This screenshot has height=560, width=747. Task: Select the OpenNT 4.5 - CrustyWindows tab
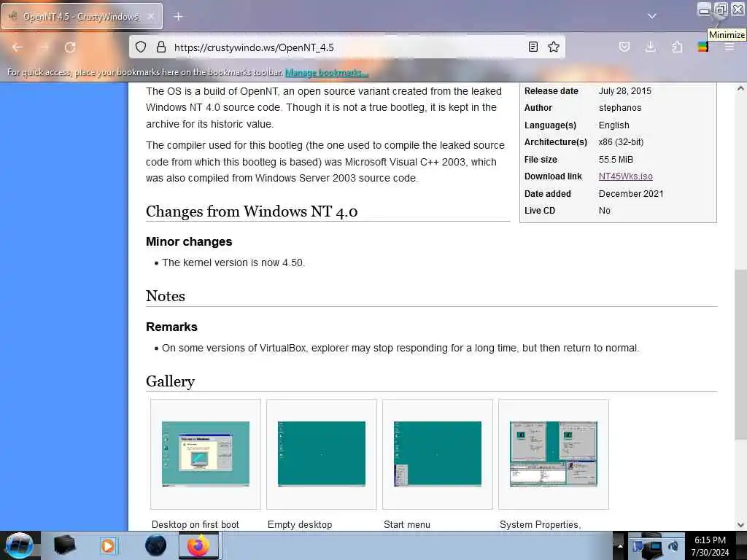click(x=82, y=17)
